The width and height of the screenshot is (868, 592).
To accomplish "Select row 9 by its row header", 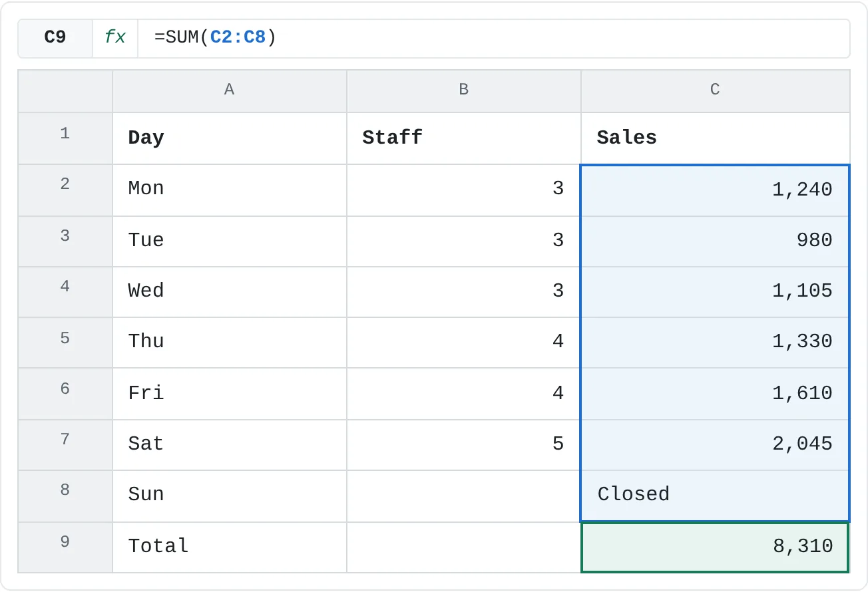I will (65, 547).
